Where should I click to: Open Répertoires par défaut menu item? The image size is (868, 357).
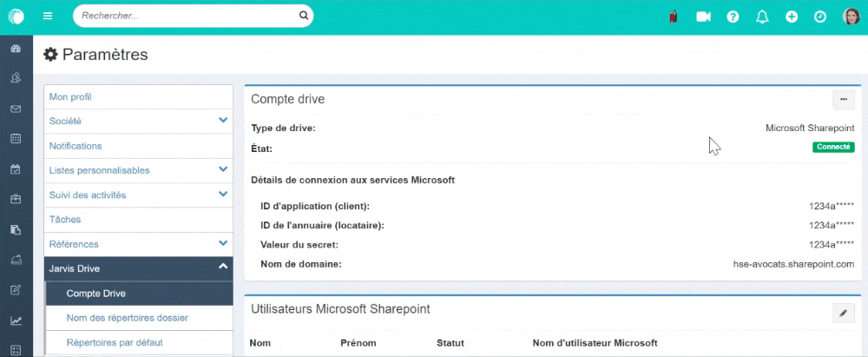coord(114,342)
